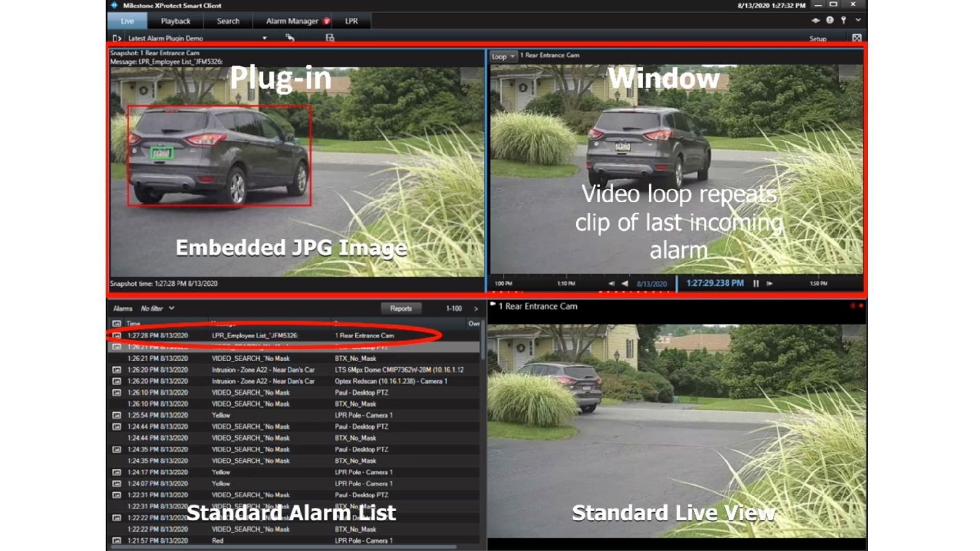
Task: Select the 1:24:17 PM Yellow alarm
Action: click(x=293, y=472)
